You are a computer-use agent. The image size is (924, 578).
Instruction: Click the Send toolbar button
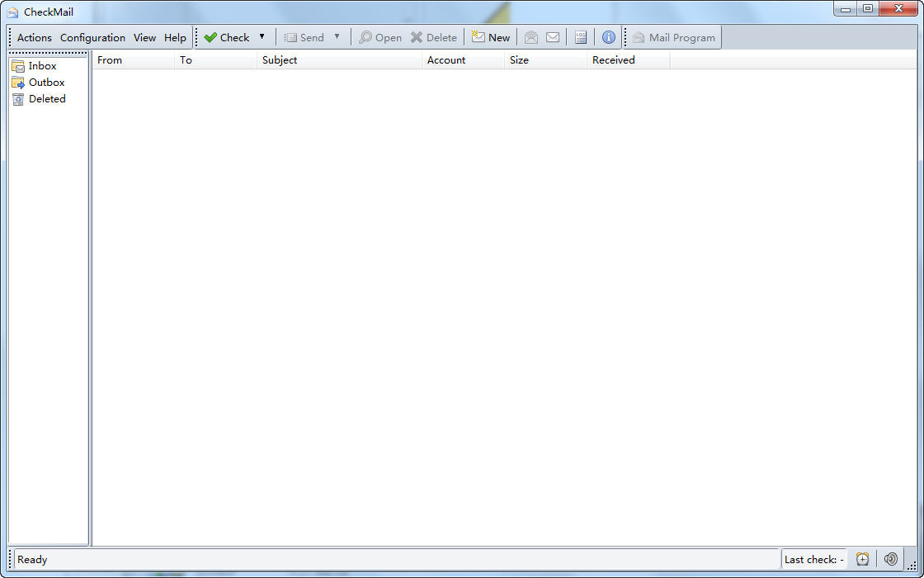pyautogui.click(x=304, y=38)
